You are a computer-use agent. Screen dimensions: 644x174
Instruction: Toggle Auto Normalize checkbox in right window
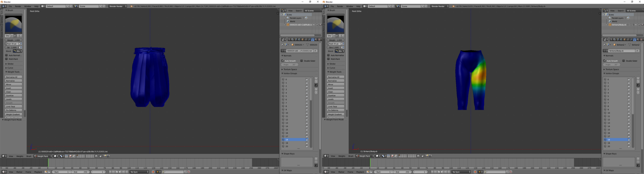coord(328,56)
